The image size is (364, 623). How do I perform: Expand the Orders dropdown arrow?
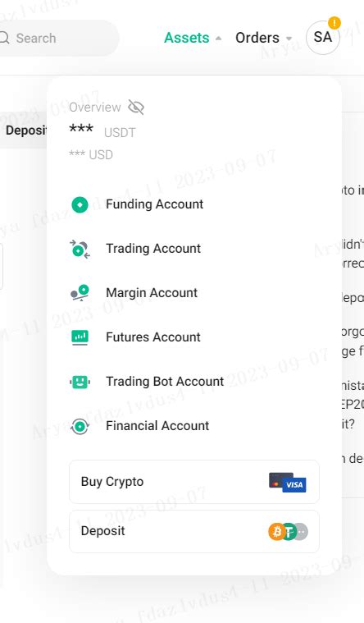[x=289, y=39]
